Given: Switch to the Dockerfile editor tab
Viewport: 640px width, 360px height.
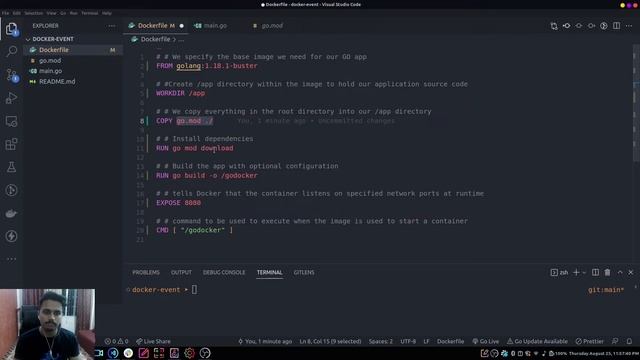Looking at the screenshot, I should point(156,26).
